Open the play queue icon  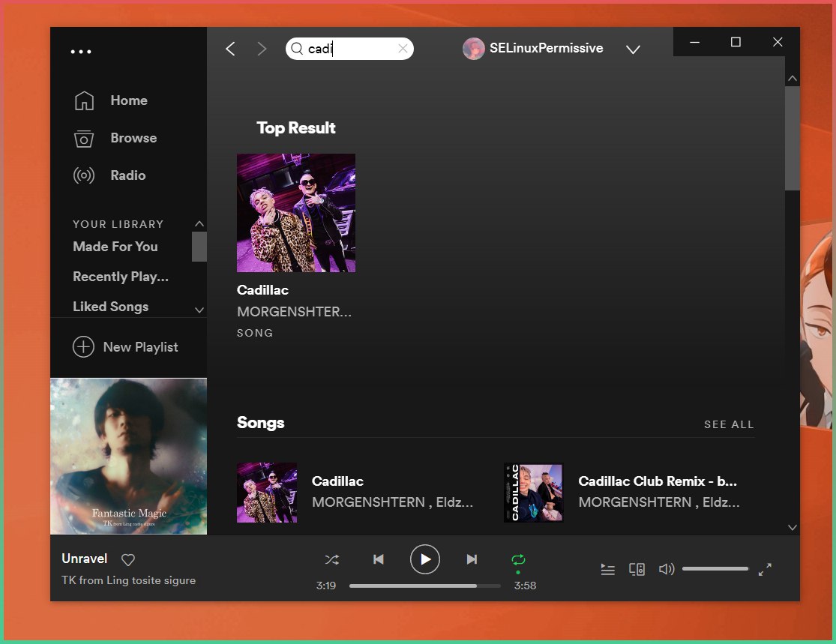point(608,569)
